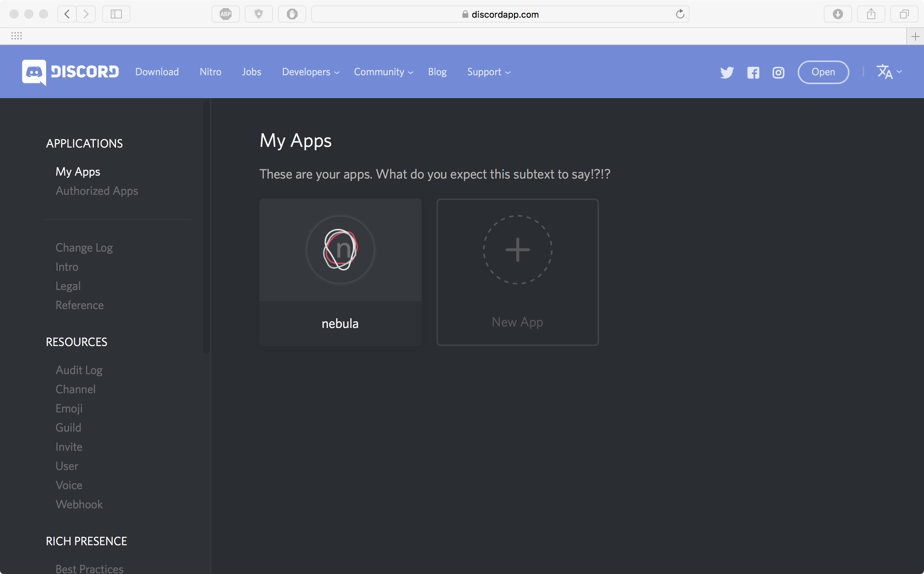This screenshot has width=924, height=574.
Task: Select Authorized Apps in sidebar
Action: [97, 191]
